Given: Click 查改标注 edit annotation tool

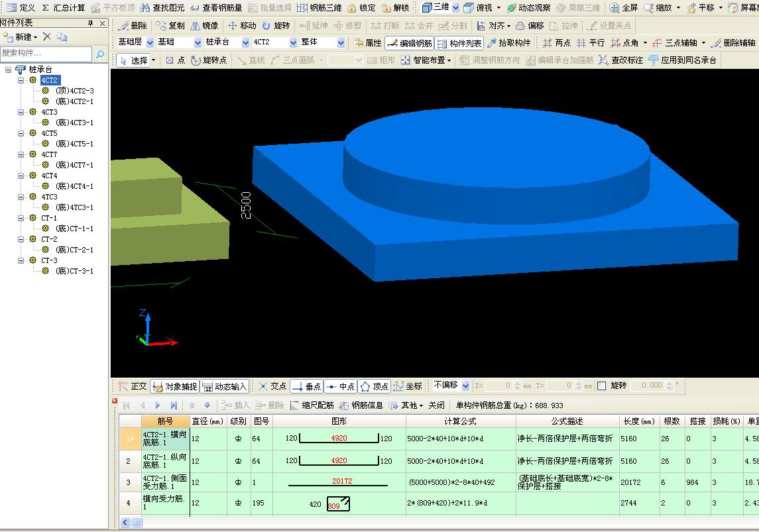Looking at the screenshot, I should (621, 60).
